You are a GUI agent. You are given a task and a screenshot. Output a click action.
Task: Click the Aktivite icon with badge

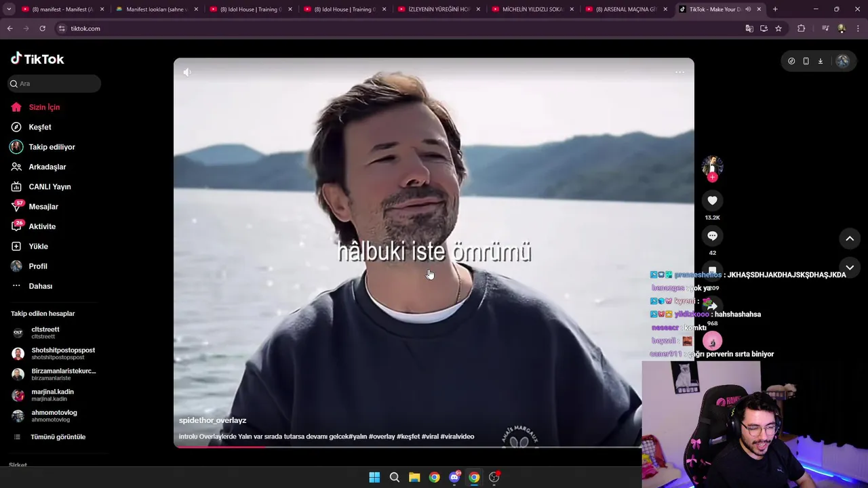click(x=17, y=226)
